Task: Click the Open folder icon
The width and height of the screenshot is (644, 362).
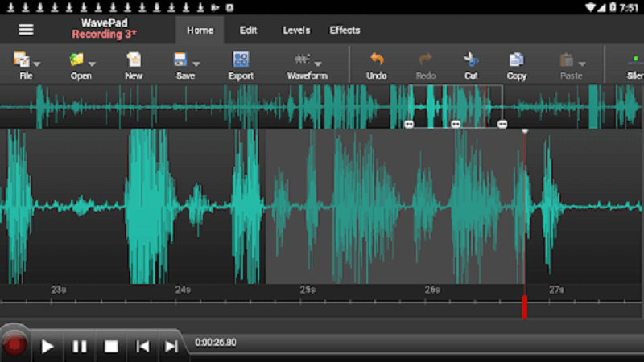Action: (76, 60)
